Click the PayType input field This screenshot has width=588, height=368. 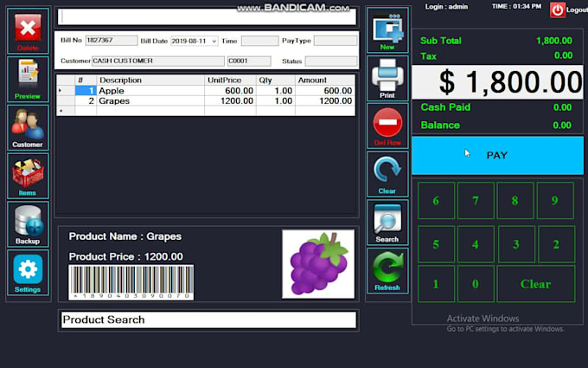coord(336,41)
